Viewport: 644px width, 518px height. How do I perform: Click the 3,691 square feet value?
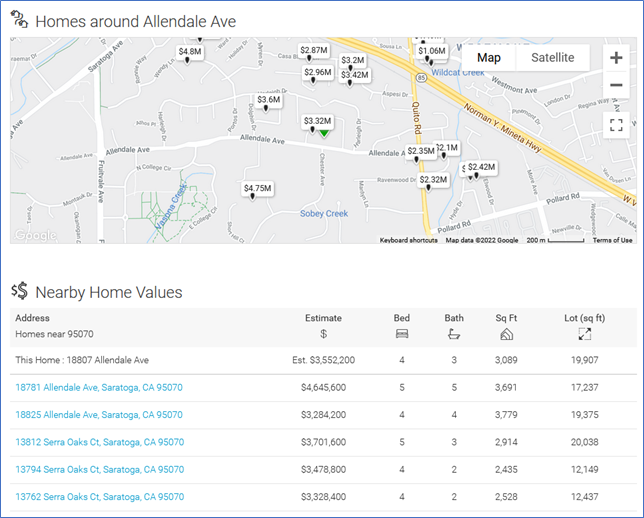tap(506, 387)
